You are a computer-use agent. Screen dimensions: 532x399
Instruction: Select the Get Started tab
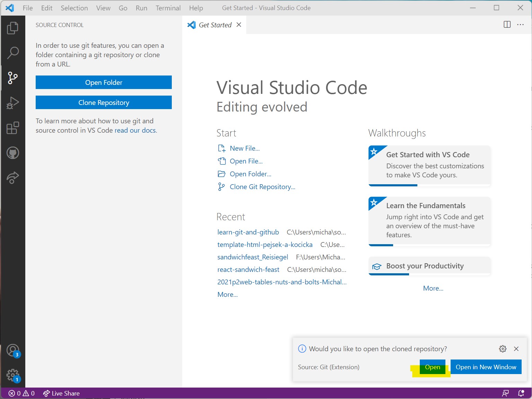click(215, 25)
